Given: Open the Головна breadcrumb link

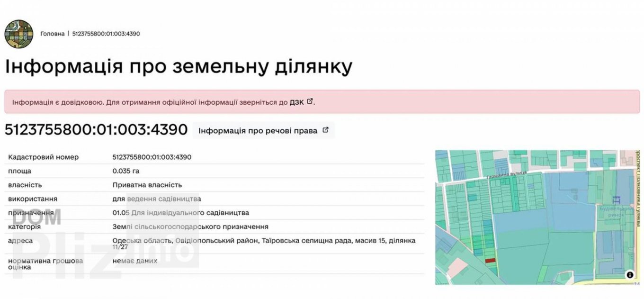Looking at the screenshot, I should point(52,34).
